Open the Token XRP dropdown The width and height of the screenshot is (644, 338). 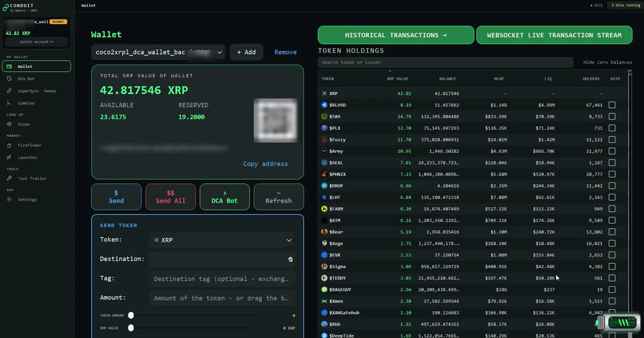click(222, 240)
